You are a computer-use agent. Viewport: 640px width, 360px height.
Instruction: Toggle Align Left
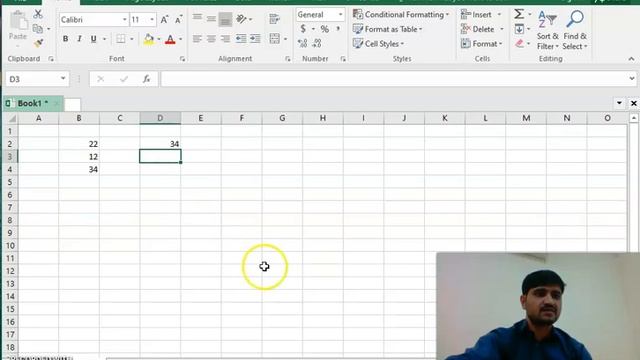tap(197, 39)
